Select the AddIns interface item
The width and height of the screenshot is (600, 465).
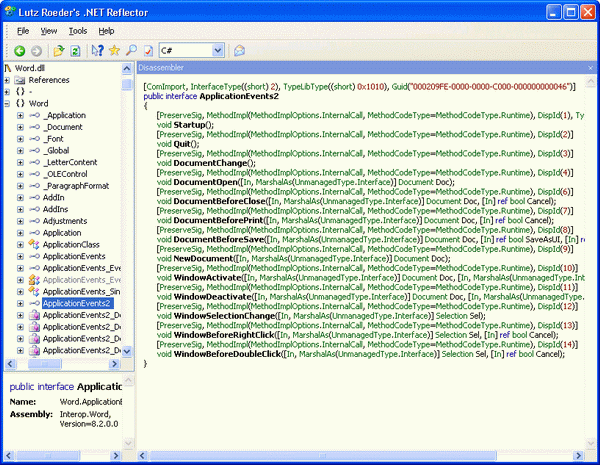pos(55,209)
